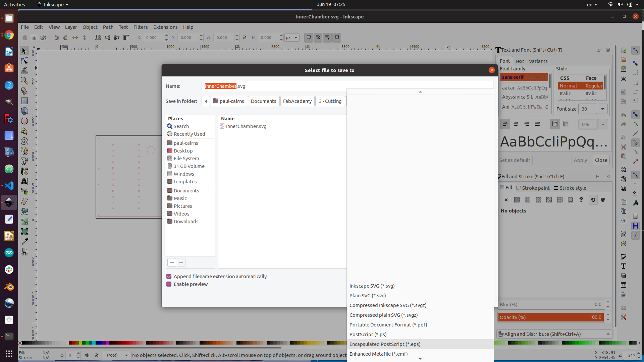Toggle scale stroke width button
The height and width of the screenshot is (362, 644).
[309, 38]
